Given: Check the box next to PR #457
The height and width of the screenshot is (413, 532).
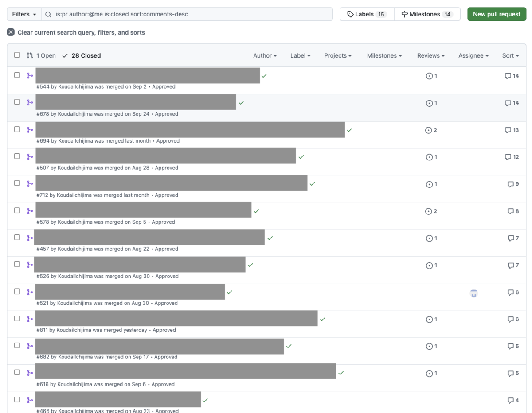Looking at the screenshot, I should 17,237.
